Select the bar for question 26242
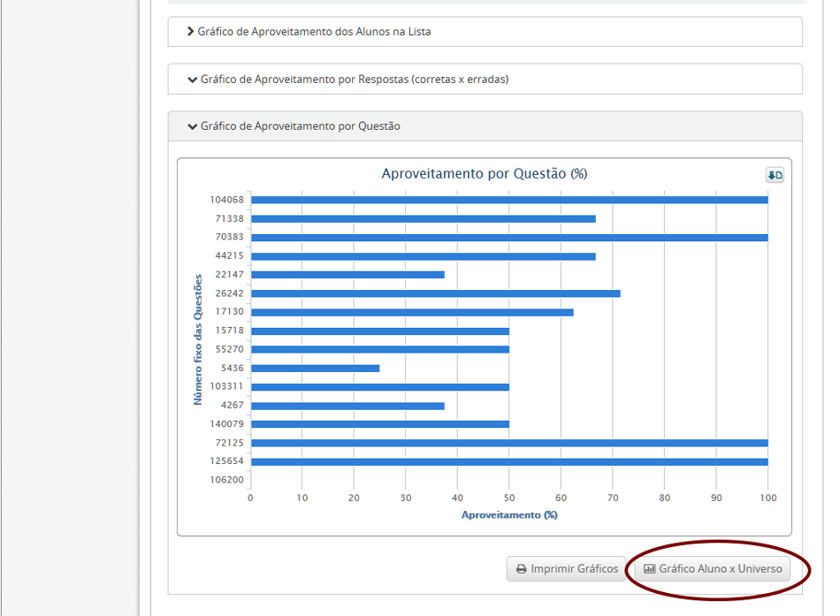840x616 pixels. tap(435, 293)
